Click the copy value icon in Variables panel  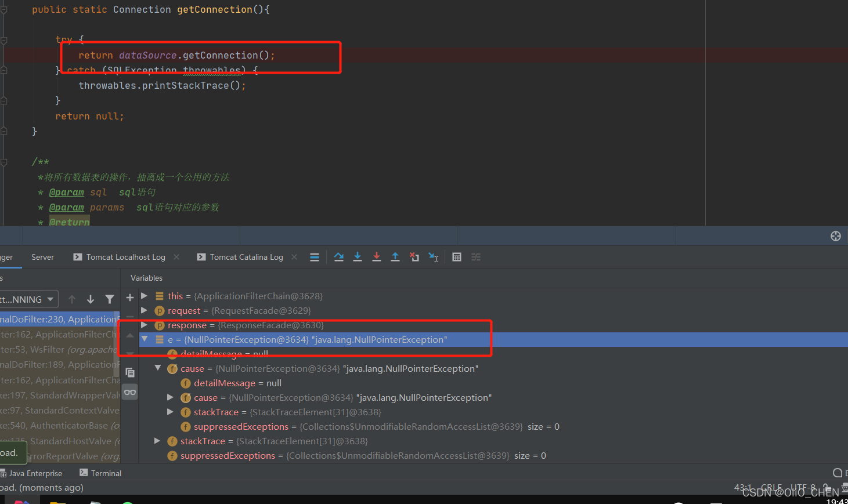pyautogui.click(x=130, y=372)
